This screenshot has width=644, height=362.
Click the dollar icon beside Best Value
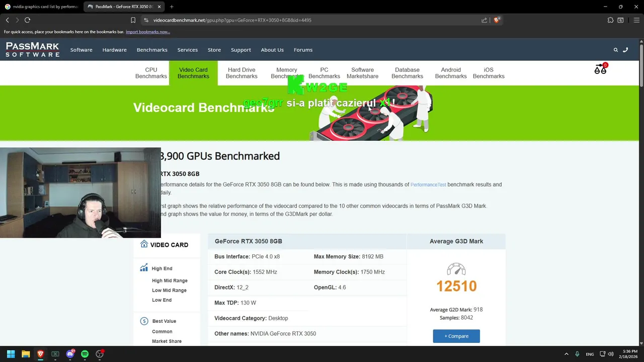pyautogui.click(x=144, y=321)
